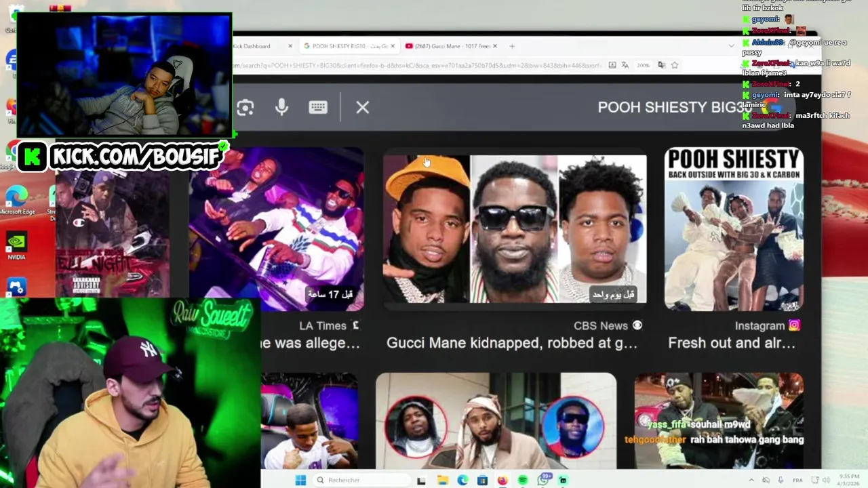Click the tray microphone icon
Viewport: 868px width, 488px height.
tap(781, 480)
